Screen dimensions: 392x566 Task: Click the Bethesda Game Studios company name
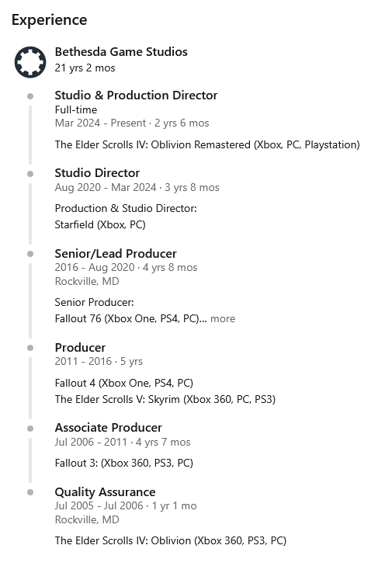tap(121, 51)
